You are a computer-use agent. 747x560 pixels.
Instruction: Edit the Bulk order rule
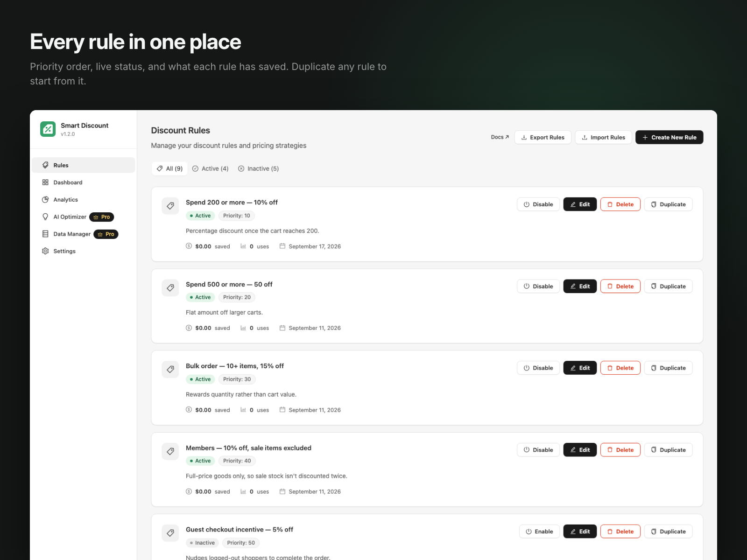[x=580, y=368]
